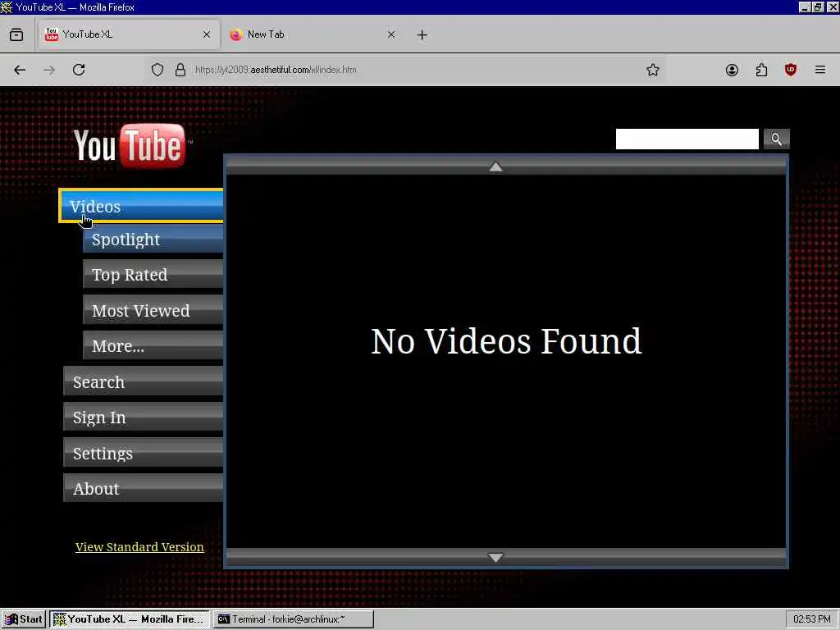Screen dimensions: 840x630
Task: Bookmark the page using the star icon
Action: [x=652, y=70]
